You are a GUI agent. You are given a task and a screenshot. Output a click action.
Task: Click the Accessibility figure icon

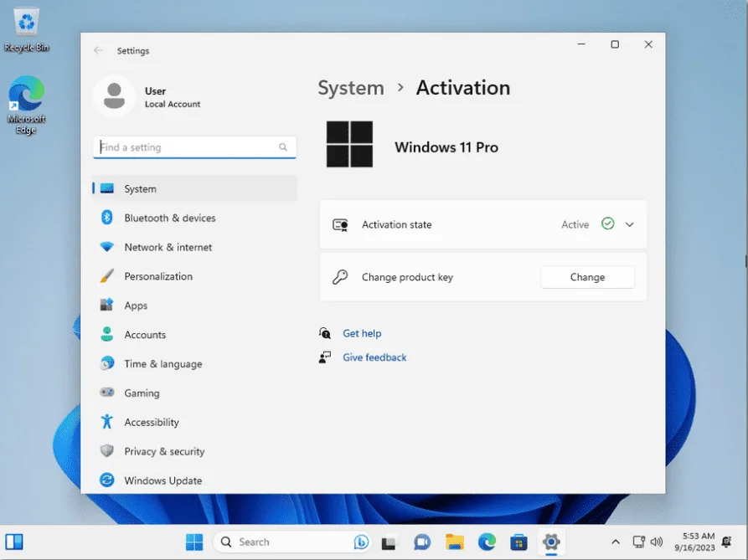(x=107, y=421)
